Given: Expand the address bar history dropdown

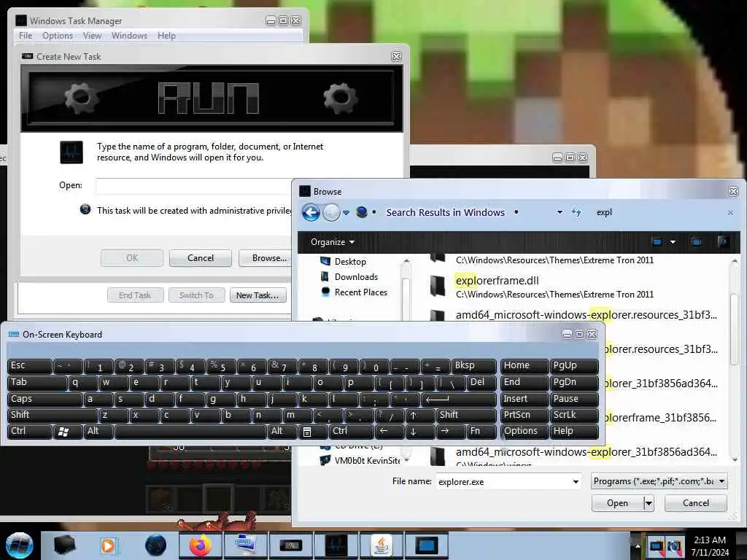Looking at the screenshot, I should pyautogui.click(x=560, y=212).
